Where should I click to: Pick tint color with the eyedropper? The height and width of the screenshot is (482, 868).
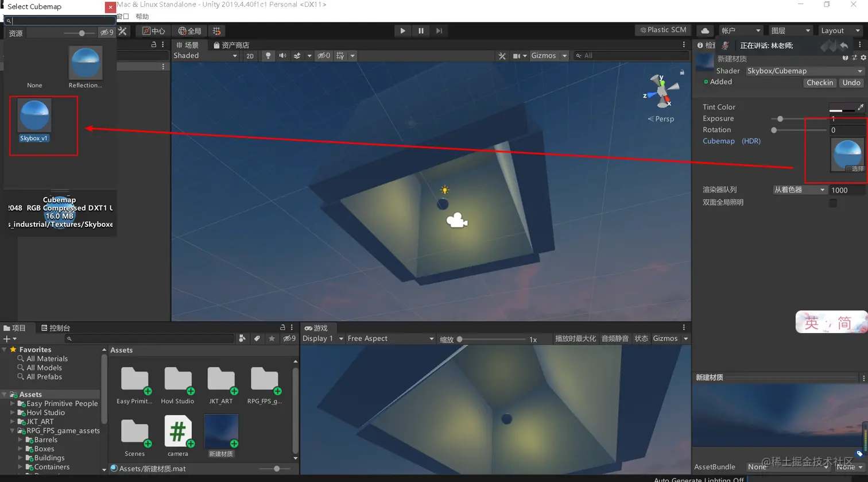coord(861,107)
